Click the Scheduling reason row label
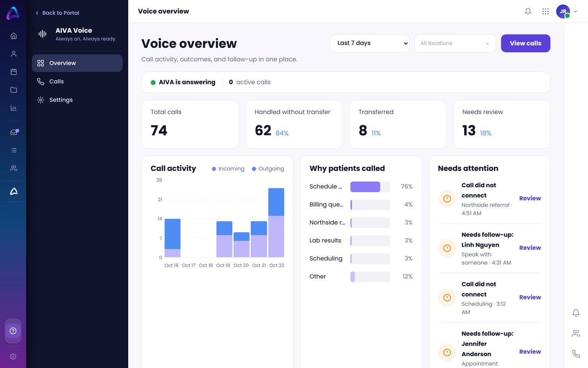This screenshot has width=588, height=368. click(x=326, y=258)
